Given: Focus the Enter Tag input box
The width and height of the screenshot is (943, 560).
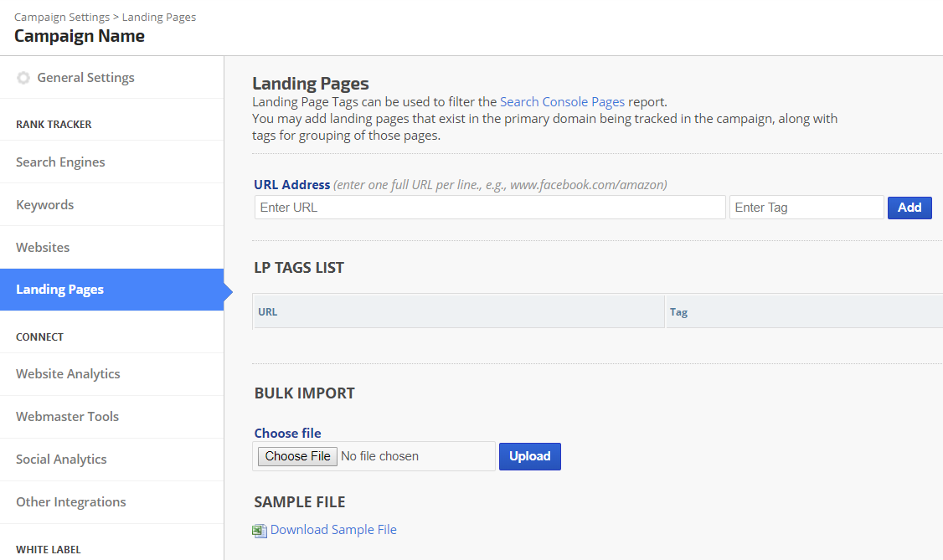Looking at the screenshot, I should click(806, 208).
